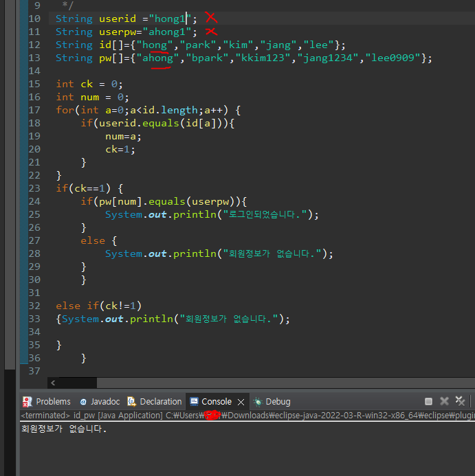The image size is (475, 476).
Task: Open the Javadoc tab
Action: (100, 402)
